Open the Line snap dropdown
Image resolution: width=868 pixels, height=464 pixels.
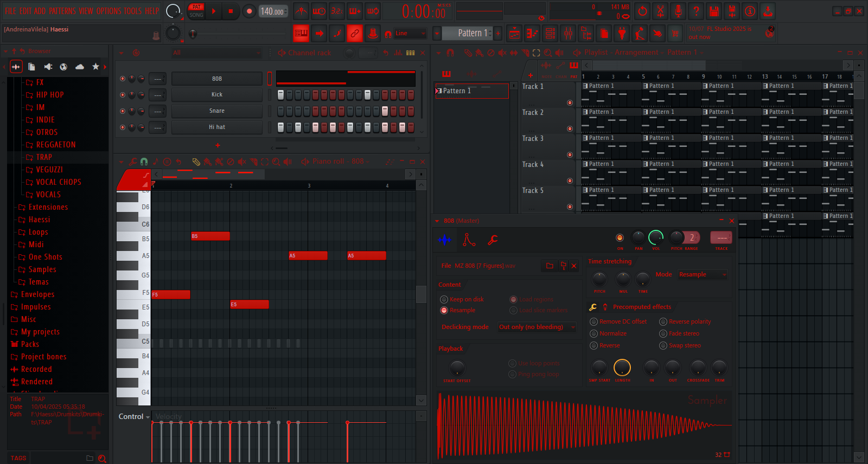tap(410, 34)
